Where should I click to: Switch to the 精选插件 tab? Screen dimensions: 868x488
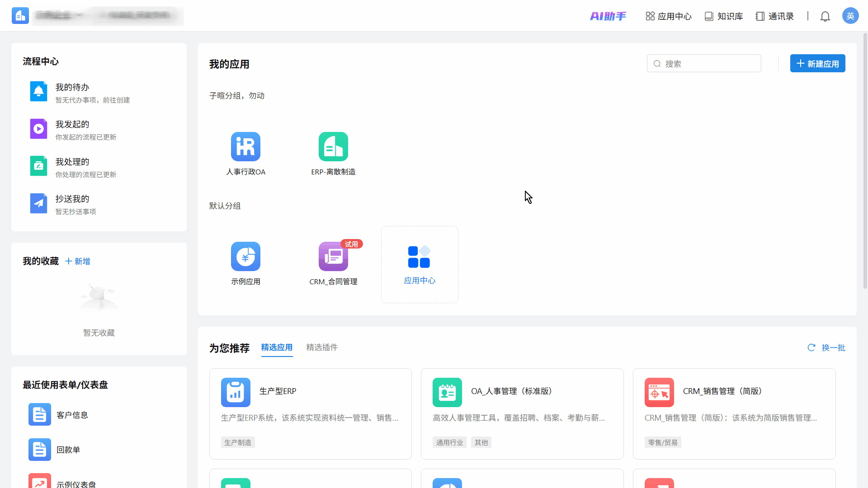coord(321,347)
